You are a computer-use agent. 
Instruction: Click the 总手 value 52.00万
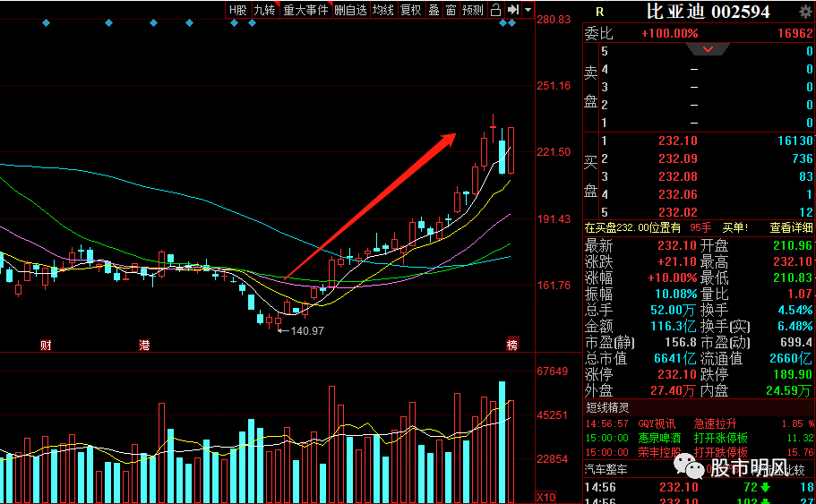point(673,310)
